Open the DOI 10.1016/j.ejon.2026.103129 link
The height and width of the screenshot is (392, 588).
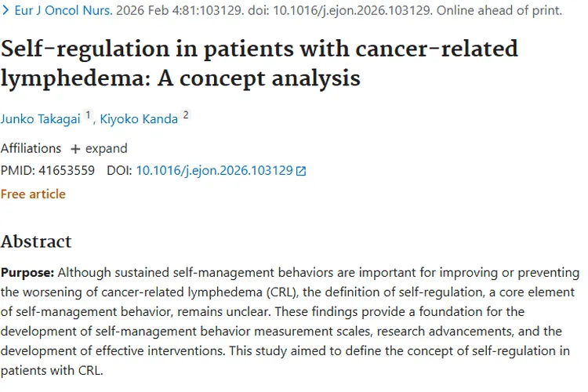[x=214, y=170]
